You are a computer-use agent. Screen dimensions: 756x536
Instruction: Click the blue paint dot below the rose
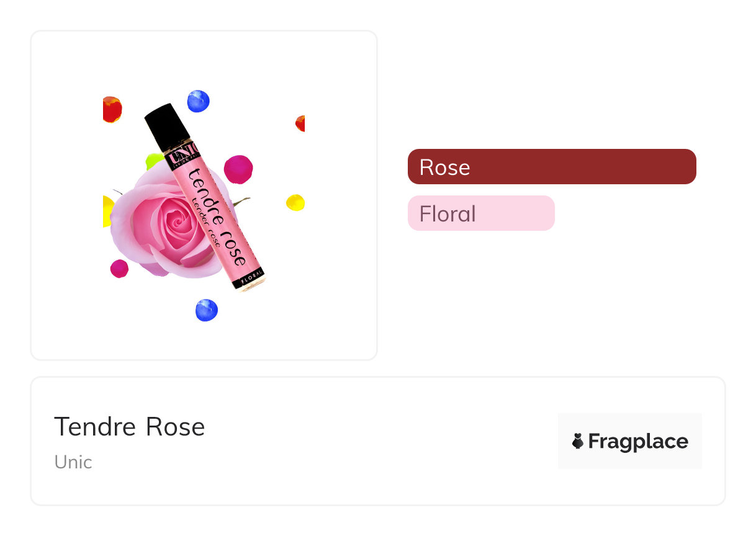tap(207, 310)
